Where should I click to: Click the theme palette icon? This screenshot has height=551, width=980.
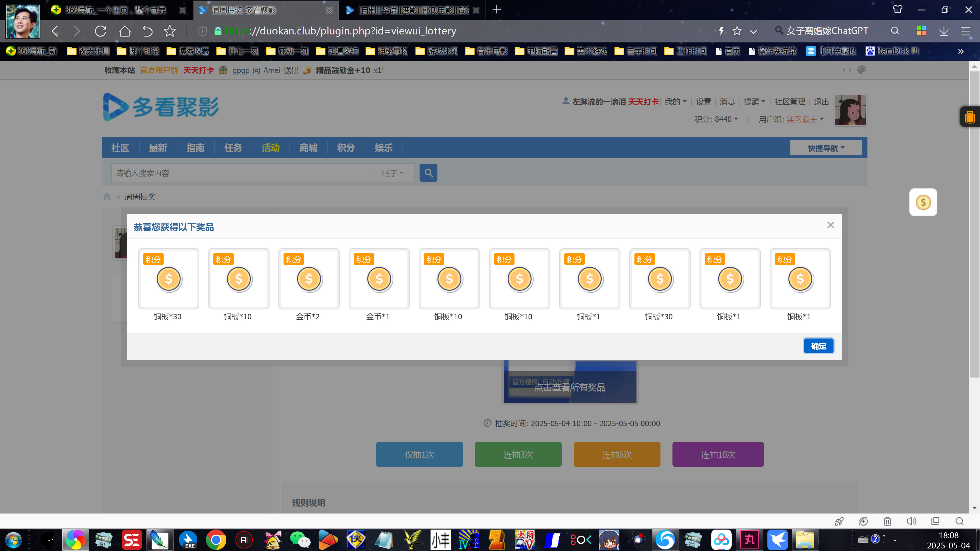point(862,70)
